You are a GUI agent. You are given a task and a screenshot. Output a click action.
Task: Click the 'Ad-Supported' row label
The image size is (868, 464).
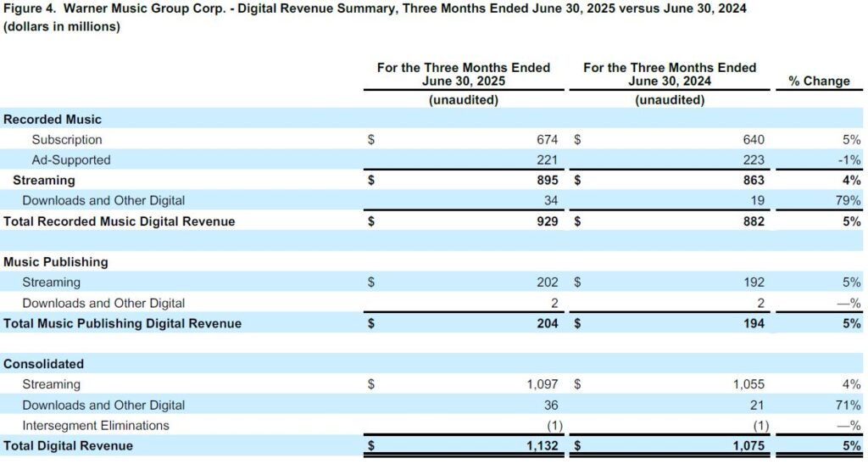[71, 160]
